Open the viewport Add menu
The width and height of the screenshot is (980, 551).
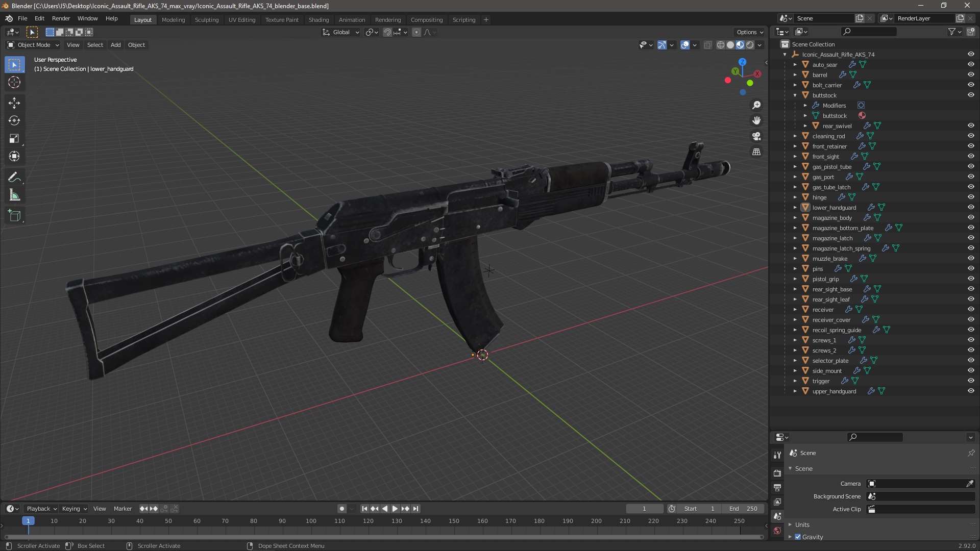pyautogui.click(x=116, y=45)
